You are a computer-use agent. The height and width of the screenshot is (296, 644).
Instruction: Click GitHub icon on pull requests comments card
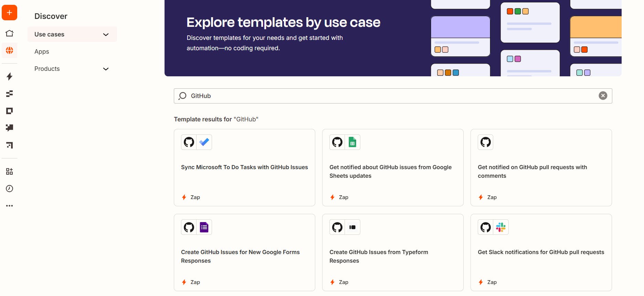pyautogui.click(x=485, y=142)
